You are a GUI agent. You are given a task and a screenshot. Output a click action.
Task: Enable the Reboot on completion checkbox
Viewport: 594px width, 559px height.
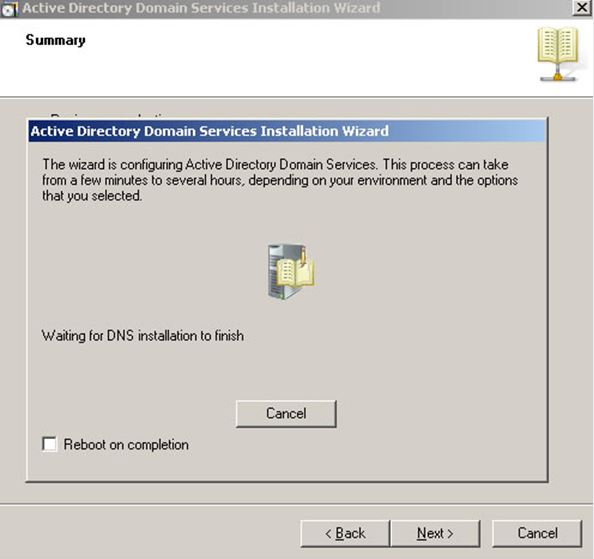(50, 444)
